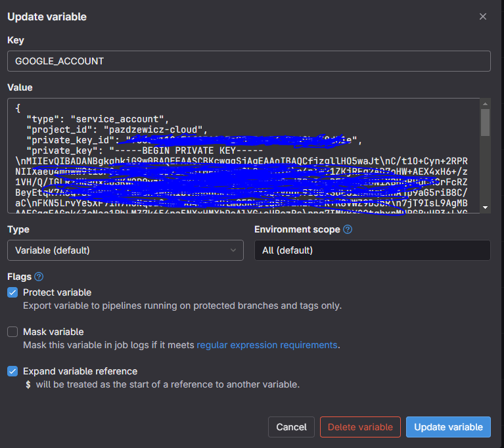Click the Expand variable reference label text
The width and height of the screenshot is (504, 448).
click(80, 371)
